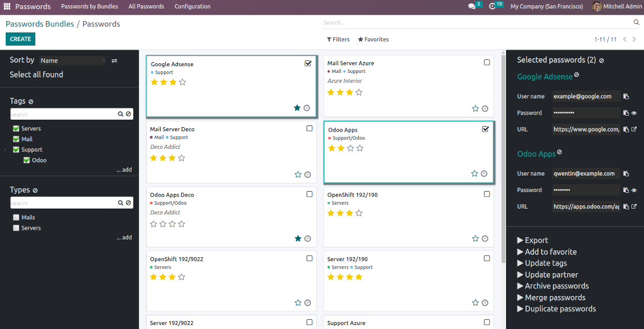Open the Passwords by Bundles menu
The image size is (644, 329).
click(x=89, y=7)
